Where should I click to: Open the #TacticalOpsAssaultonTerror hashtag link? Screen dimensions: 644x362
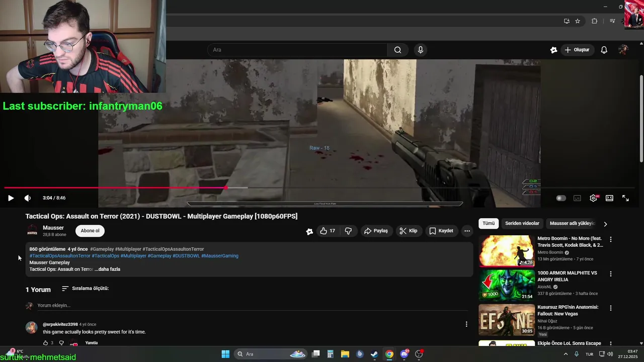tap(60, 256)
